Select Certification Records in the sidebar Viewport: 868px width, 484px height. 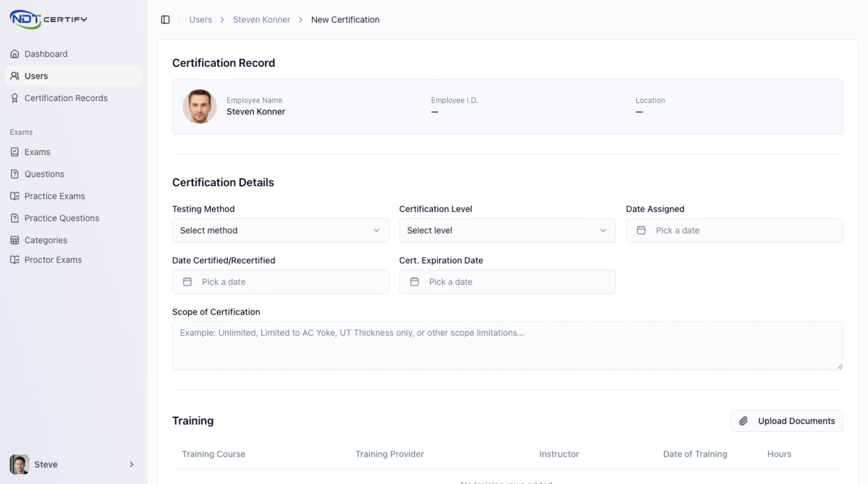73,98
